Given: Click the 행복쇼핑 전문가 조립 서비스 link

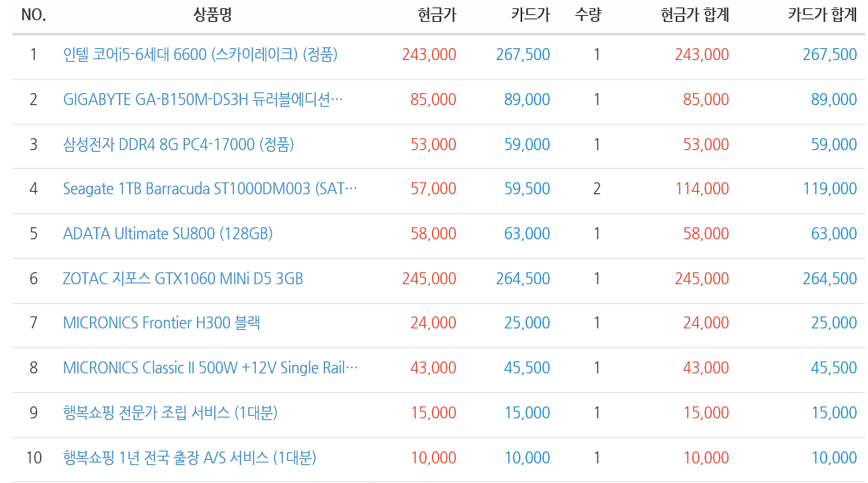Looking at the screenshot, I should point(170,413).
